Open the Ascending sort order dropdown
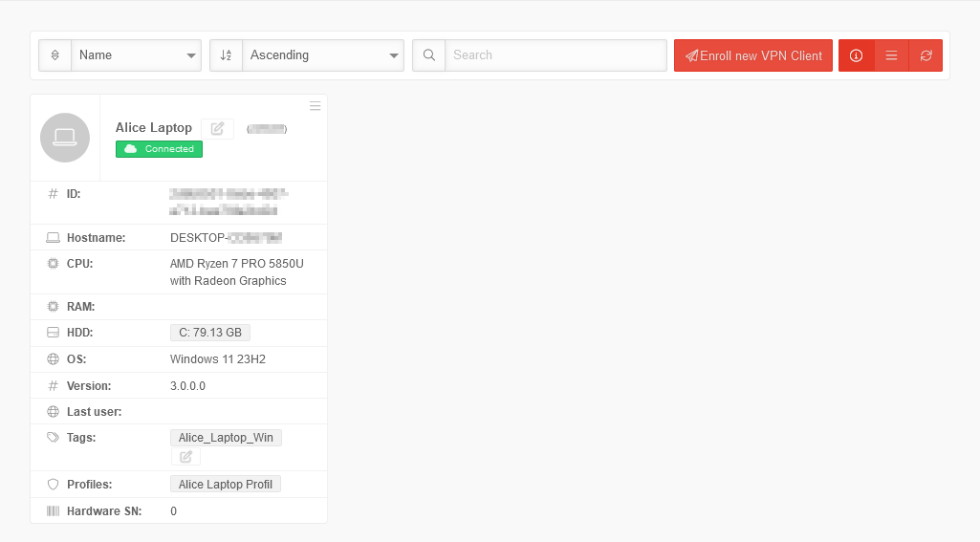This screenshot has height=542, width=980. click(323, 55)
